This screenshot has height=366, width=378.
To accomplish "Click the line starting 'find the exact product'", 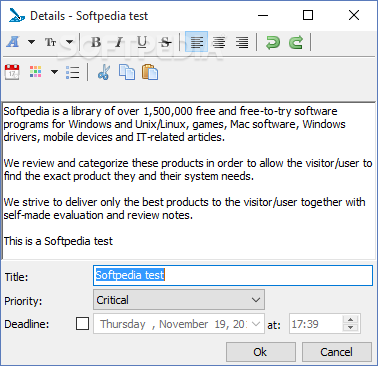I will click(129, 176).
